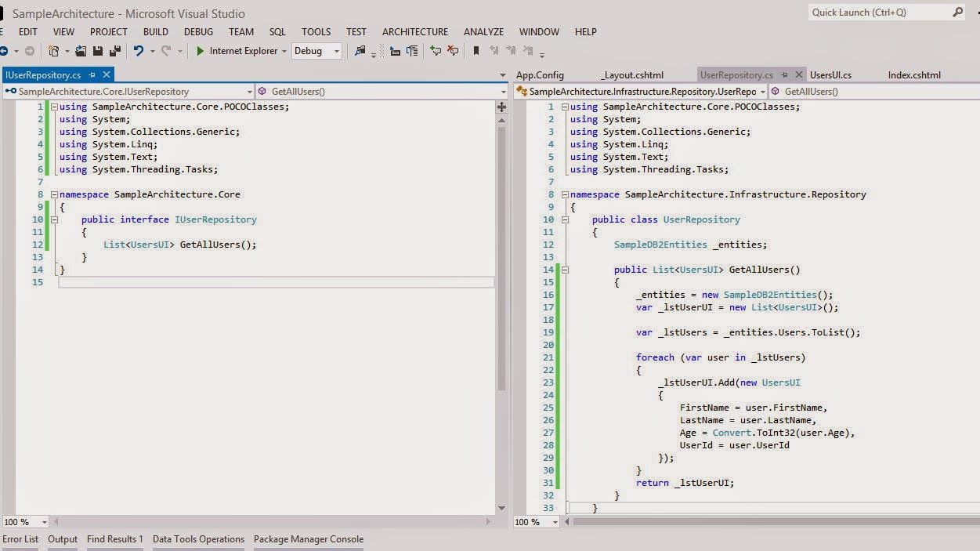Select the App.Config tab

pos(539,74)
